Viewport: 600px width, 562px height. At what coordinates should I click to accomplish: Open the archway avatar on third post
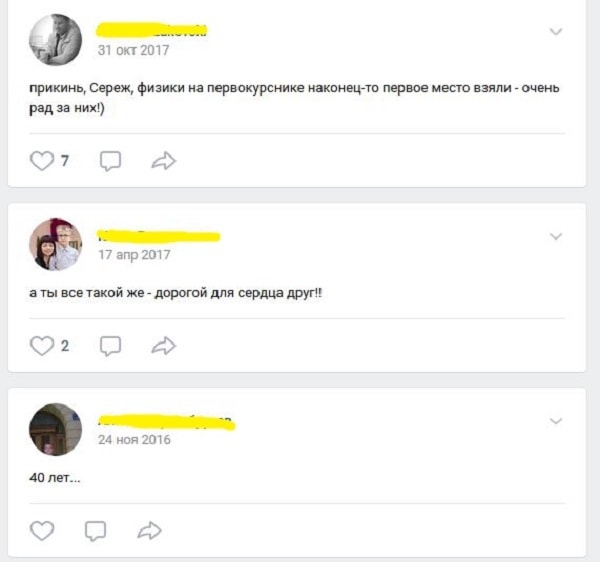coord(55,429)
